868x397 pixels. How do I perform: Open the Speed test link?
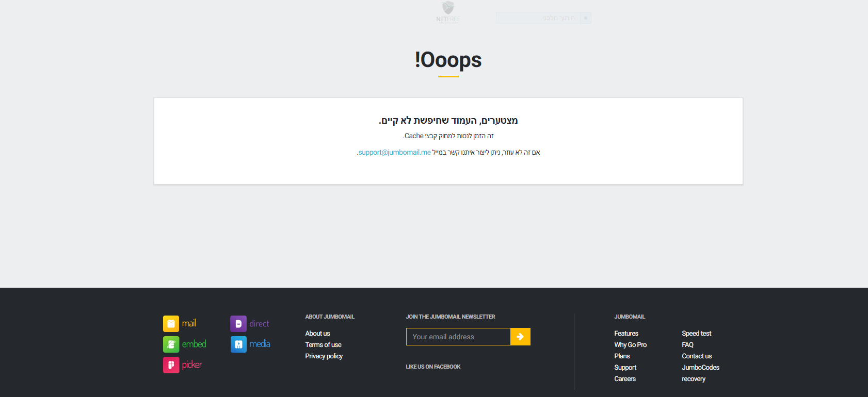(x=696, y=334)
